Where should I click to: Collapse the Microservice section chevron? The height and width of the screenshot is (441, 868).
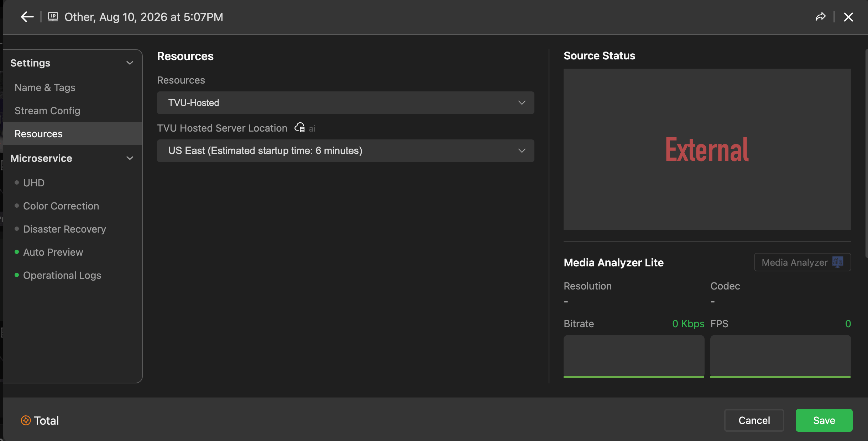[130, 158]
